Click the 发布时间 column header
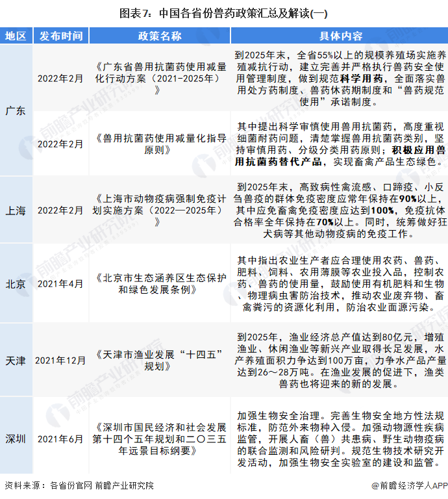Image resolution: width=448 pixels, height=499 pixels. 60,36
